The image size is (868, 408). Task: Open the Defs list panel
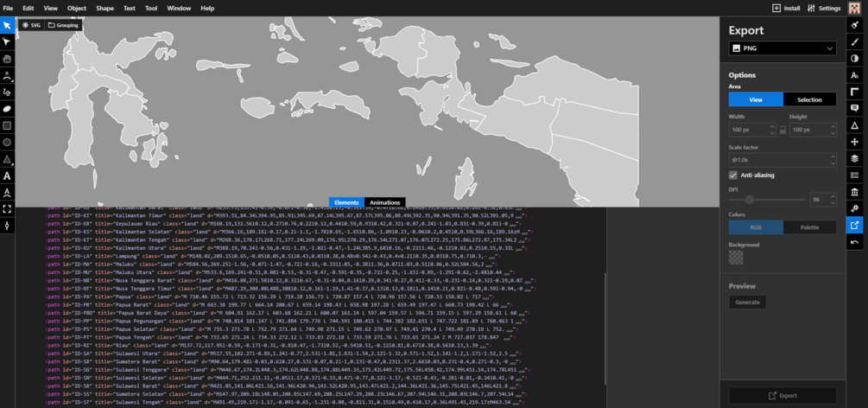854,175
